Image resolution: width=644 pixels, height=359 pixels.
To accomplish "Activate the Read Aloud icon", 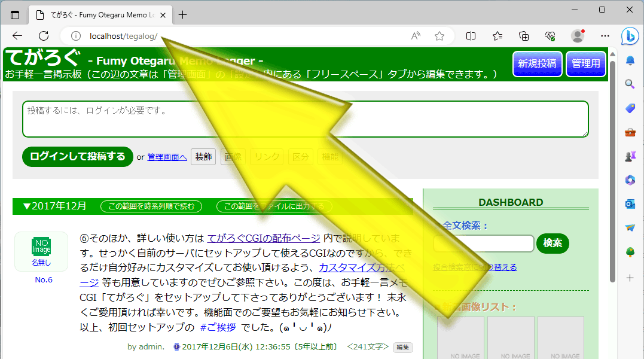I will [416, 36].
